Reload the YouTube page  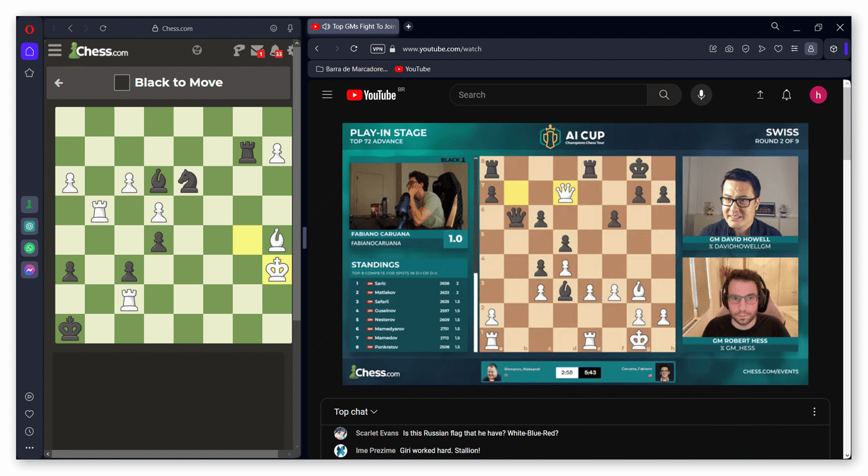click(x=354, y=49)
